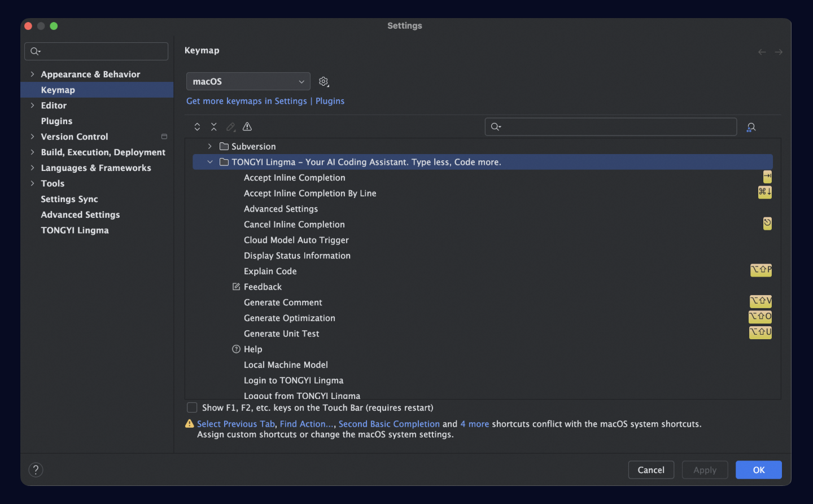Screen dimensions: 813x504
Task: Click Find Actions by Shortcut icon
Action: 751,128
